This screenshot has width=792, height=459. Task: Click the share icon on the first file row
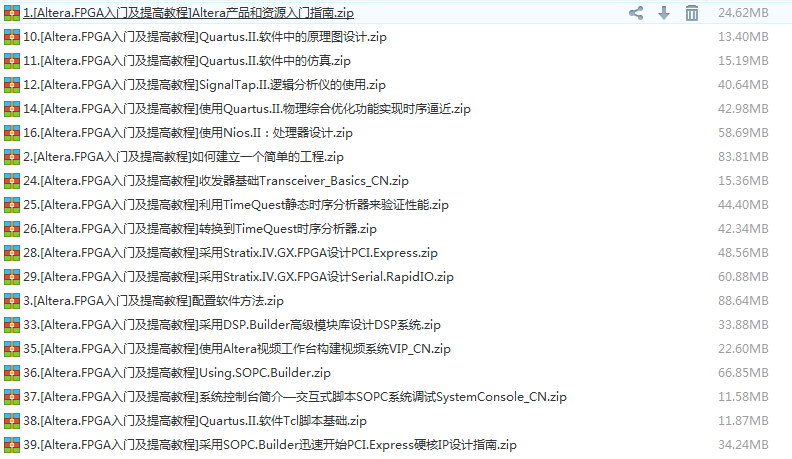pyautogui.click(x=636, y=13)
